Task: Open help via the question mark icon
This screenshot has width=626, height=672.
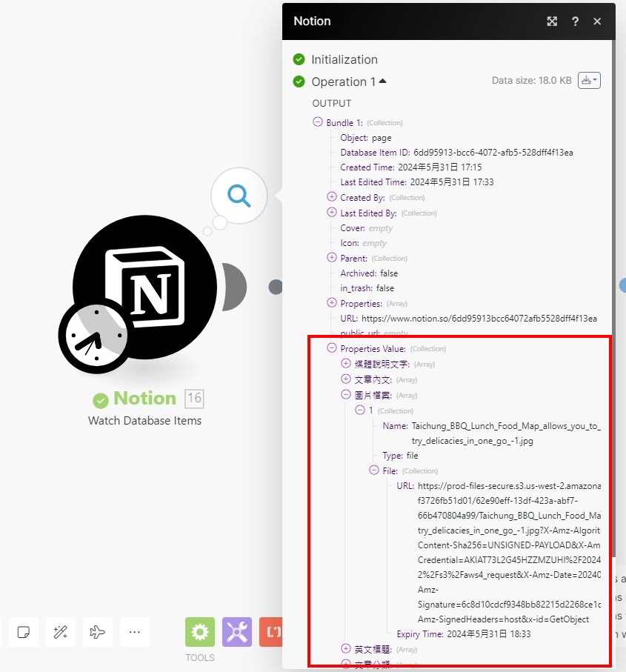Action: click(575, 21)
